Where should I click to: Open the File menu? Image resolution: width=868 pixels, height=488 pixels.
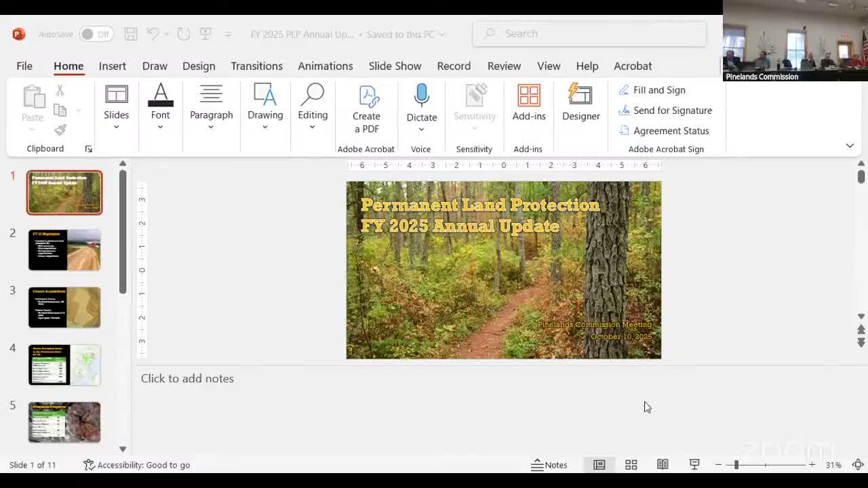(x=24, y=66)
